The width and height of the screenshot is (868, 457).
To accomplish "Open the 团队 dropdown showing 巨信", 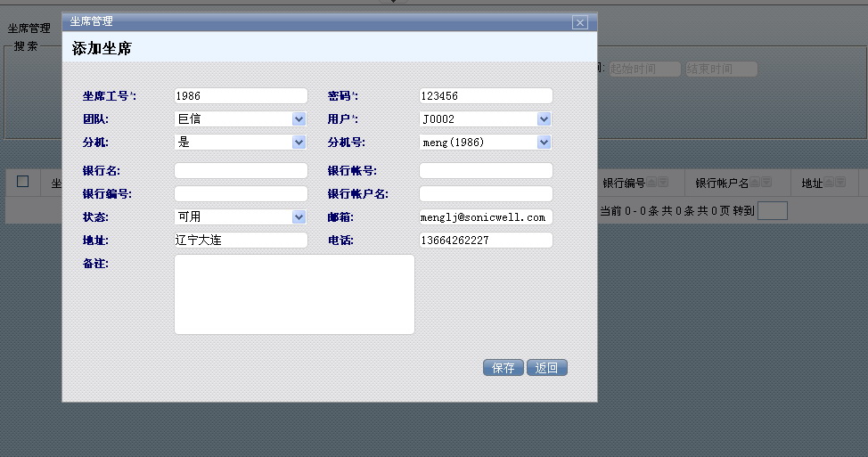I will (x=241, y=119).
